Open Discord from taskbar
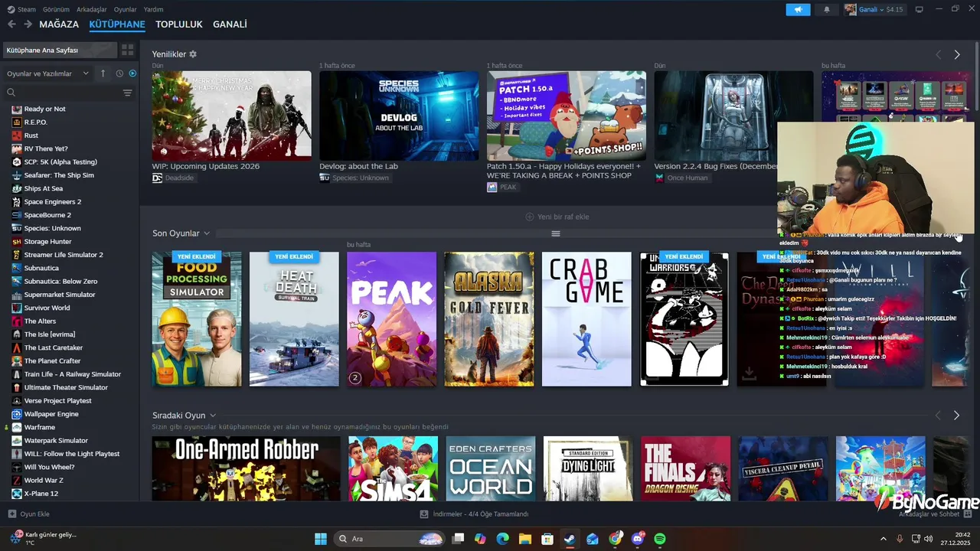The height and width of the screenshot is (551, 980). point(638,539)
